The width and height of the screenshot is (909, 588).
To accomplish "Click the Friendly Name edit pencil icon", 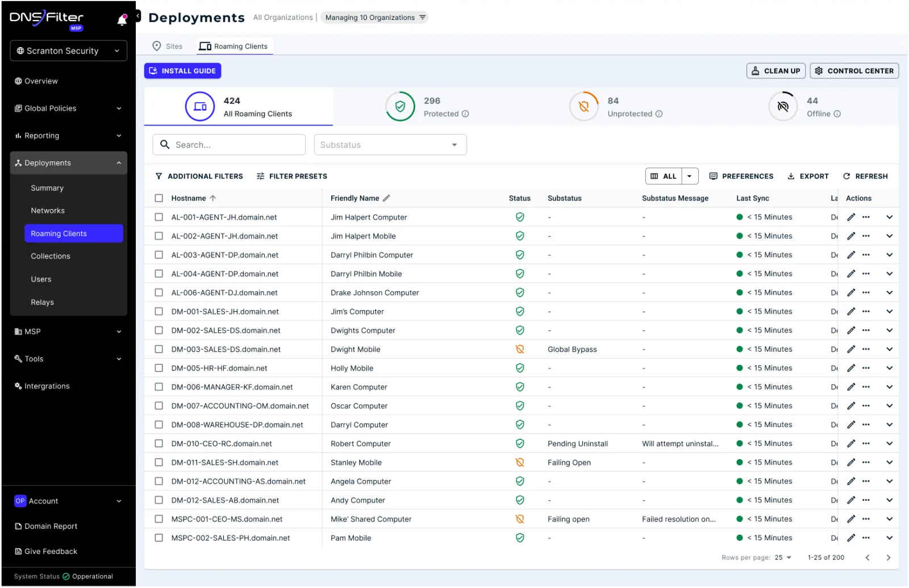I will pyautogui.click(x=386, y=198).
